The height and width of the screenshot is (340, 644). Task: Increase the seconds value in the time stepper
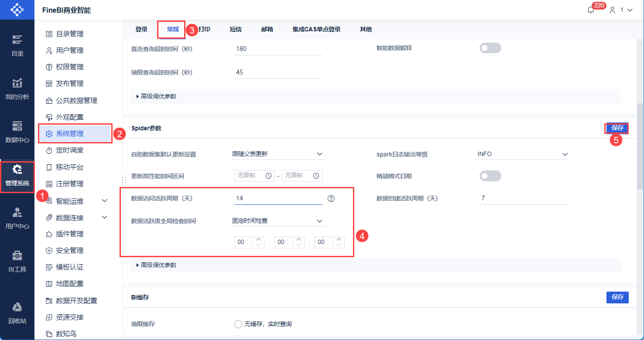tap(339, 239)
